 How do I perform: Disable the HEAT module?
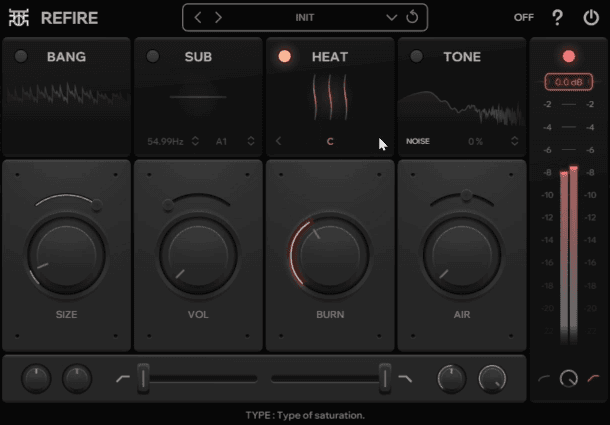point(284,56)
